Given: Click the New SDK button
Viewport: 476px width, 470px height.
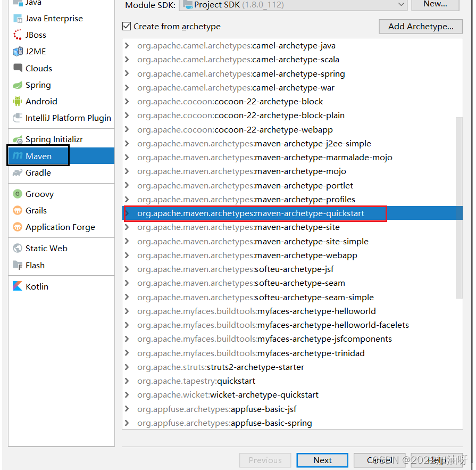Looking at the screenshot, I should click(x=436, y=4).
